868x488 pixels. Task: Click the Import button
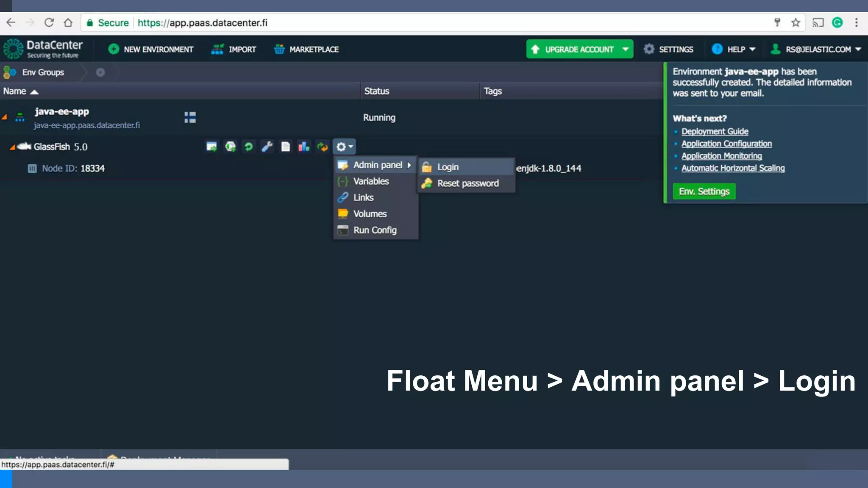pos(234,49)
